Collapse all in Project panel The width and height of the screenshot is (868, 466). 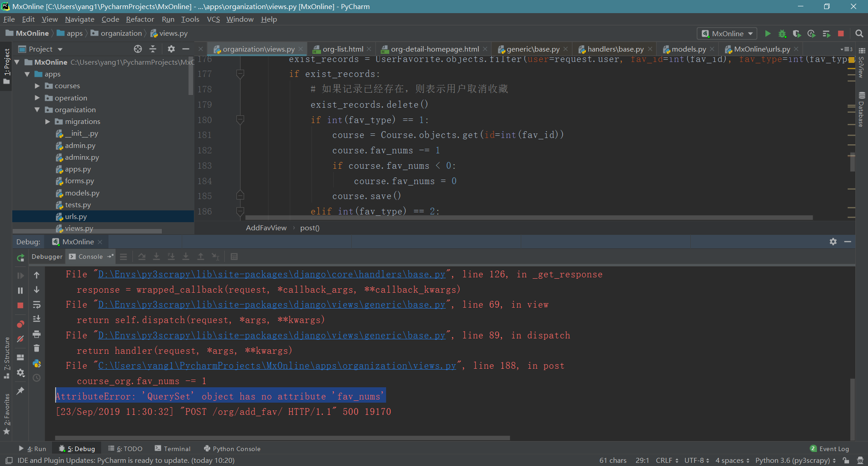point(153,49)
